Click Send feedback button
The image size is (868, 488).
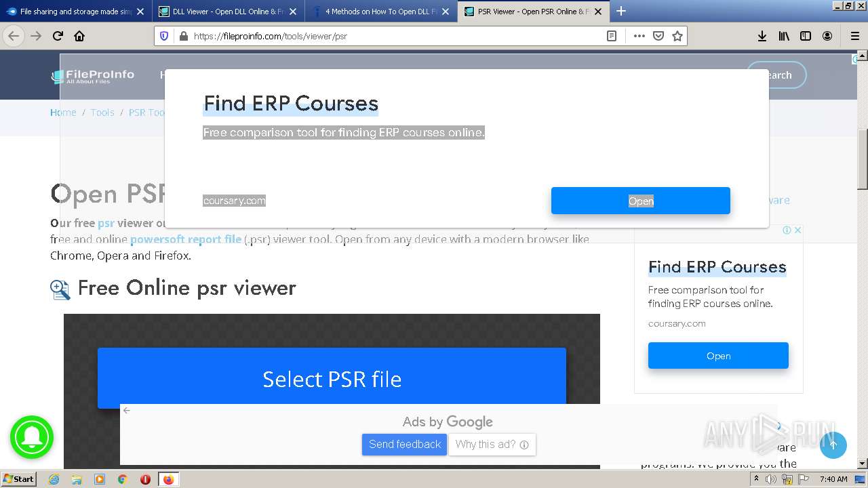[x=405, y=444]
